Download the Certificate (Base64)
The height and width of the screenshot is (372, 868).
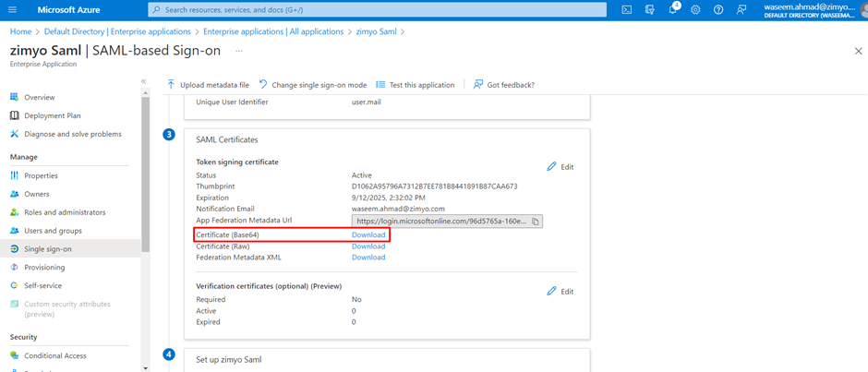coord(368,234)
